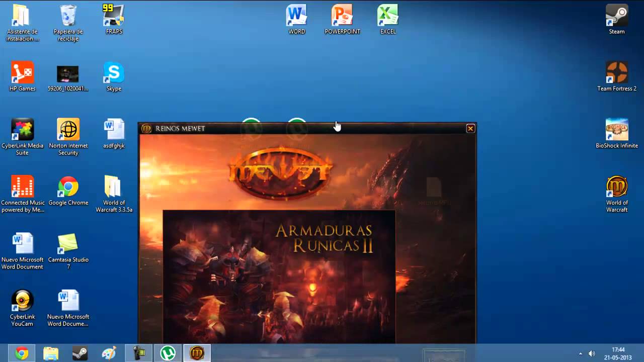Open Papelera de reciclaje recycle bin

[x=68, y=23]
